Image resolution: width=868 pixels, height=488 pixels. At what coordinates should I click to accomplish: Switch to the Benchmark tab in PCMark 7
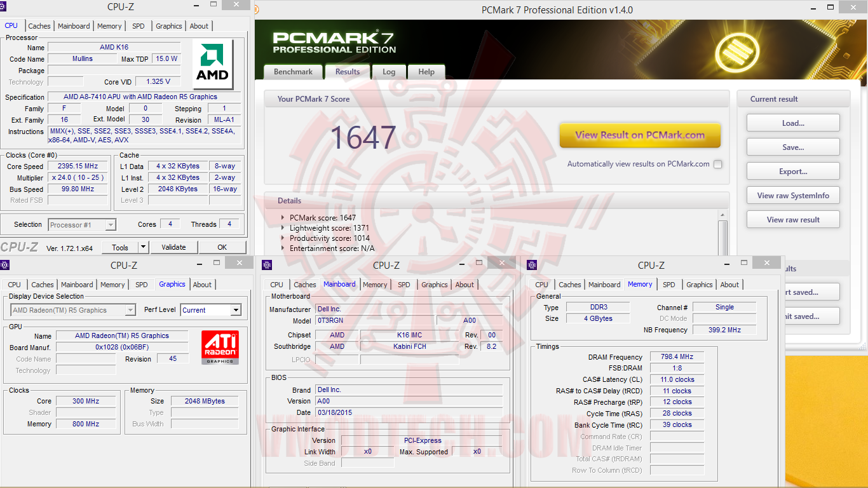pos(293,72)
